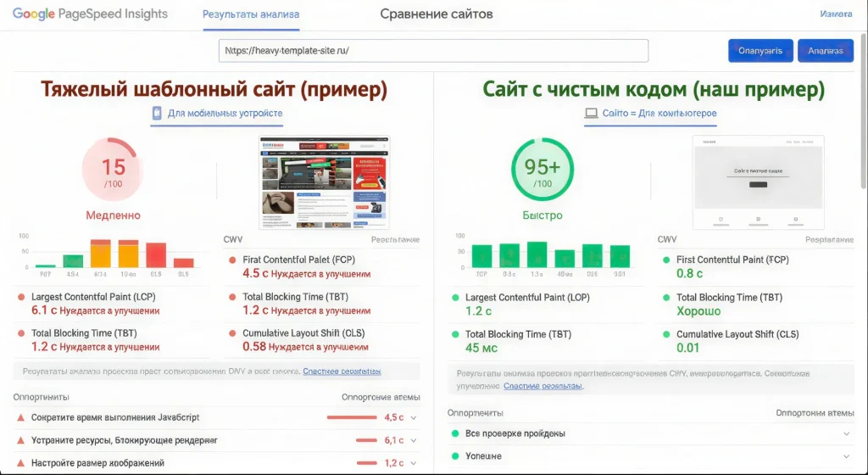Click the 'Настройте размер изображений' text

point(97,463)
